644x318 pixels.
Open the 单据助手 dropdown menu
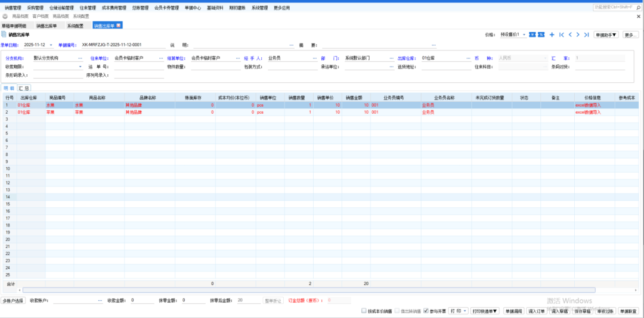[606, 35]
